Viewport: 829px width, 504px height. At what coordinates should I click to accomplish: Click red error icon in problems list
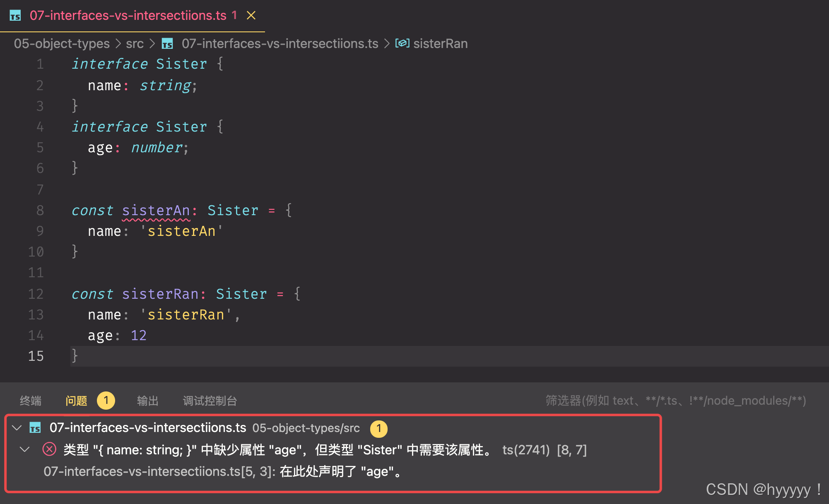click(49, 449)
